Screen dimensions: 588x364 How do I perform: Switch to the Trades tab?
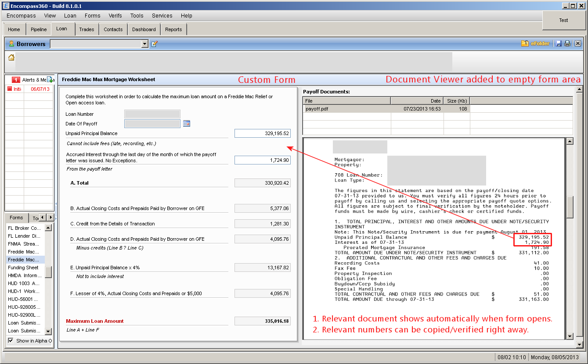tap(87, 29)
